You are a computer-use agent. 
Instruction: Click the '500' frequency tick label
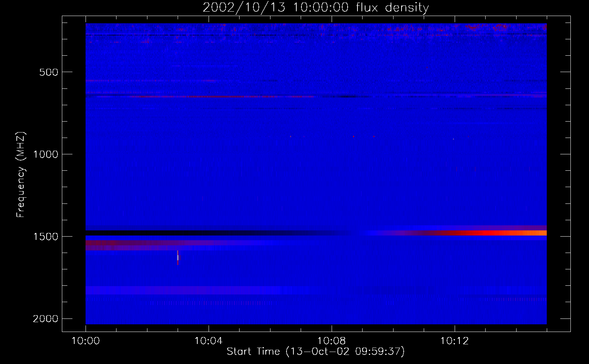click(49, 72)
